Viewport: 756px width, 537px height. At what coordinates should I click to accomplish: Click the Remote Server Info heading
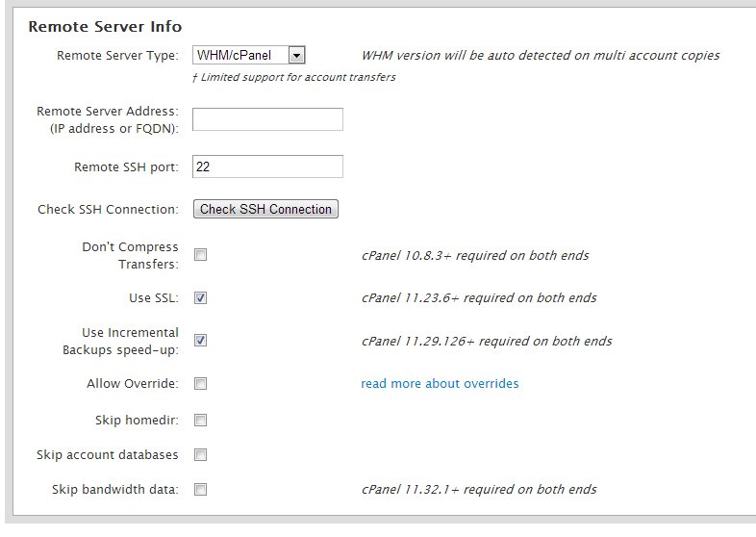coord(105,27)
